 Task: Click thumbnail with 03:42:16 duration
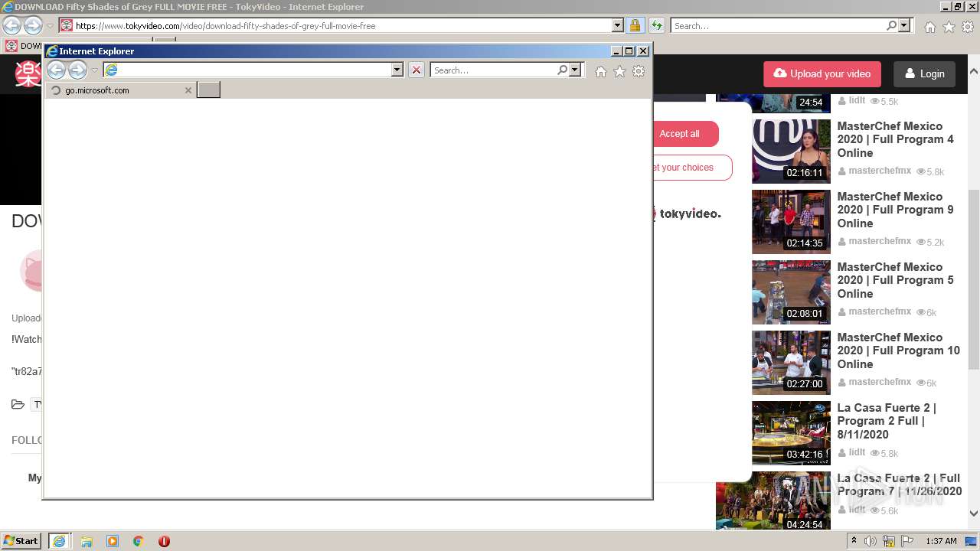(x=791, y=433)
